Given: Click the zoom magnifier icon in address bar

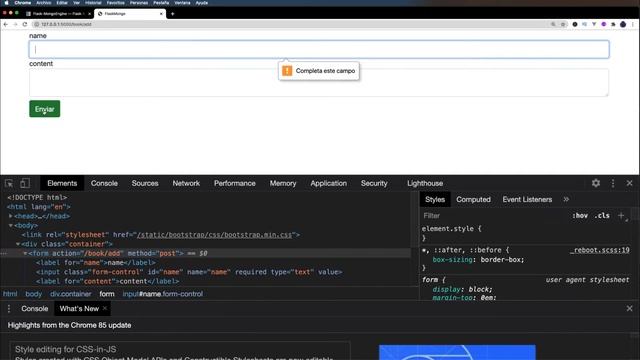Looking at the screenshot, I should click(553, 24).
